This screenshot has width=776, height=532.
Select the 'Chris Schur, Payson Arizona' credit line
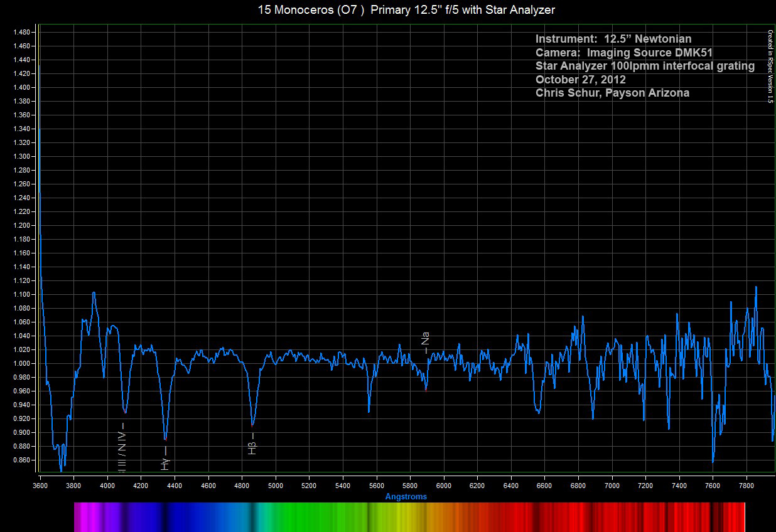coord(612,93)
